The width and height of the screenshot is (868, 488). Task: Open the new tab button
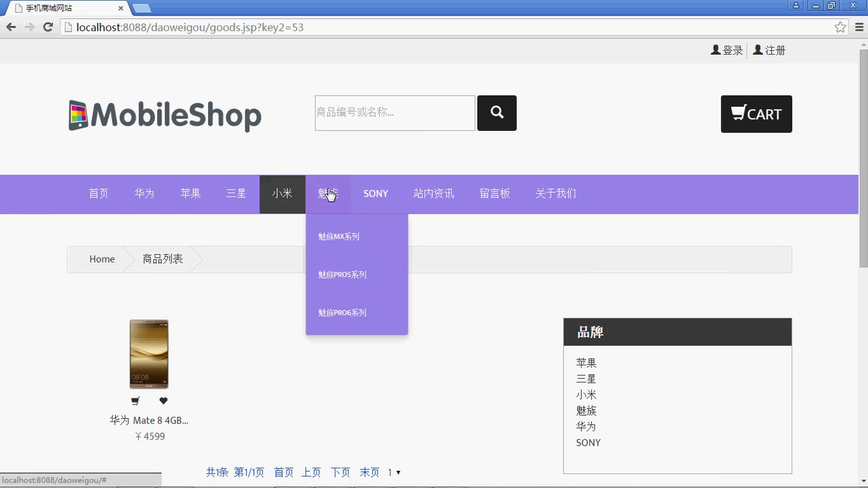pos(142,8)
